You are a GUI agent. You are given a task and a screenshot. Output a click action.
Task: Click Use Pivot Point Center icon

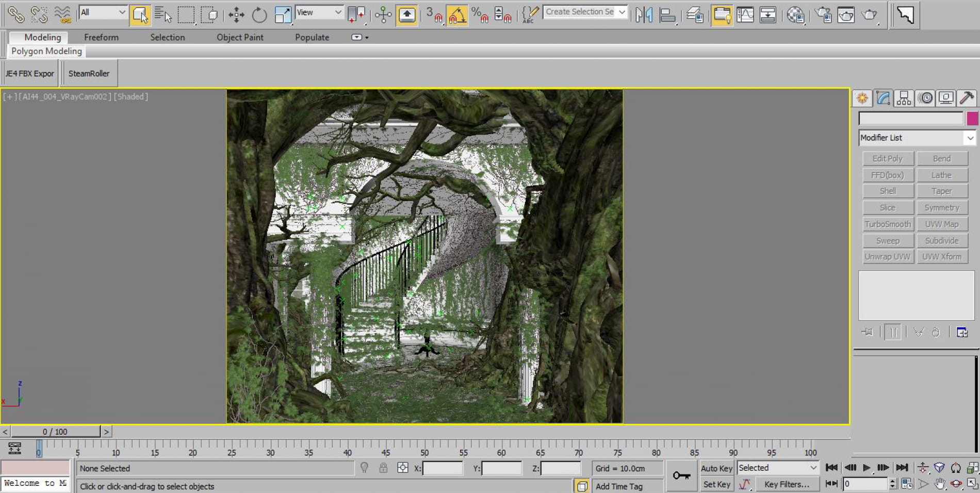click(356, 14)
